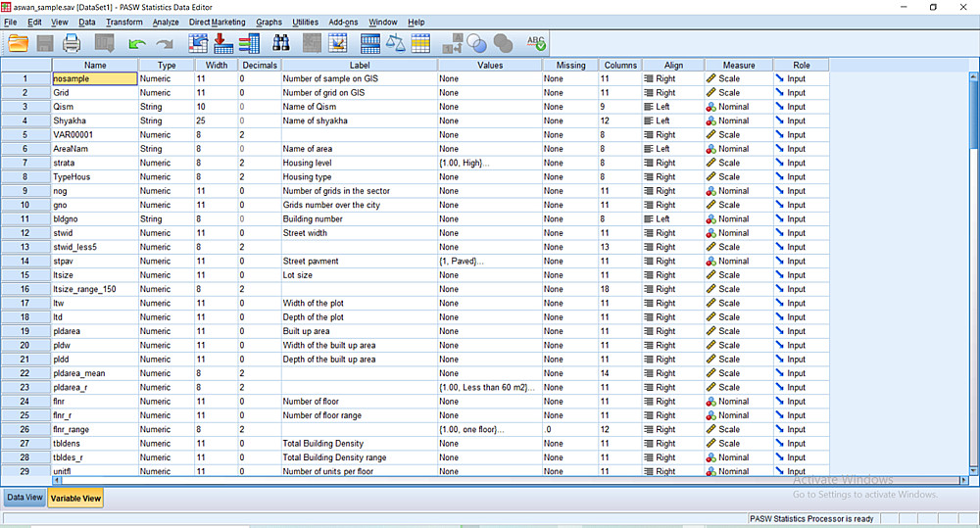Click the Select cases yellow grid icon

(x=420, y=43)
